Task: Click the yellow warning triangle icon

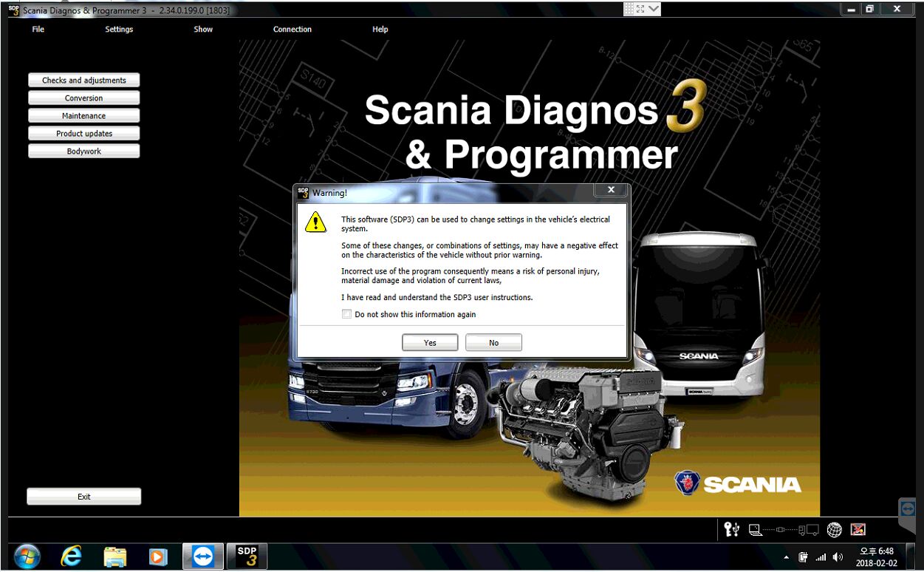Action: [315, 222]
